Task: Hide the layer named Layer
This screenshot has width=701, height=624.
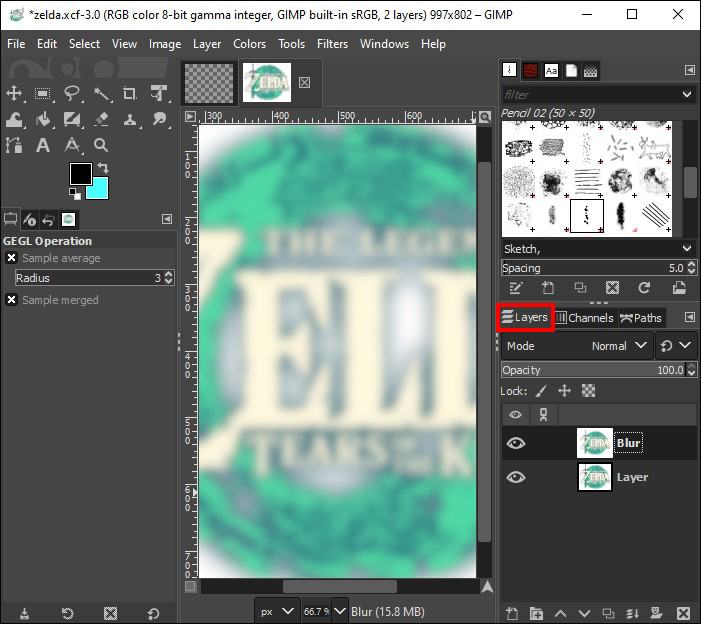Action: point(515,477)
